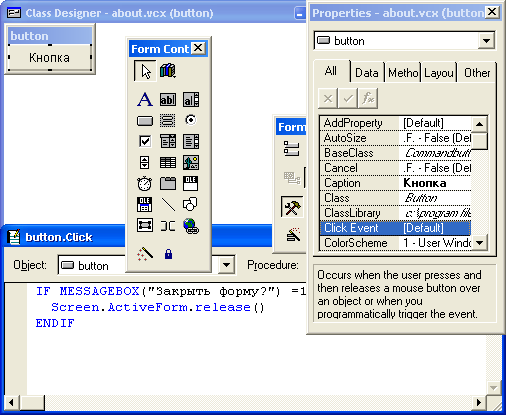Select the Check Box control tool
Screen dimensions: 506x415
[x=145, y=141]
